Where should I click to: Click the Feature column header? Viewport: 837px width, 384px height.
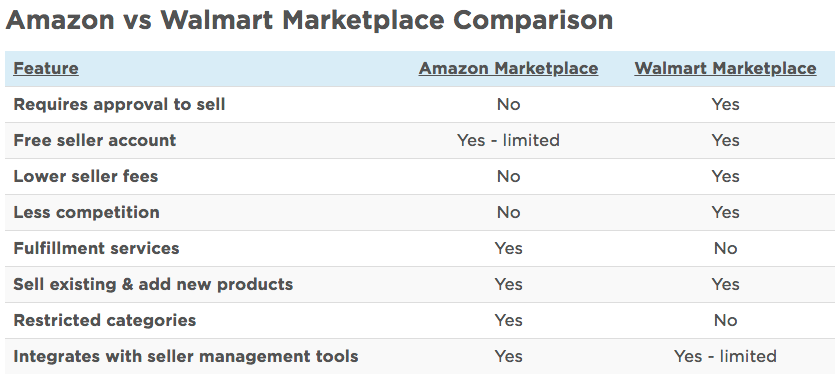click(x=46, y=68)
